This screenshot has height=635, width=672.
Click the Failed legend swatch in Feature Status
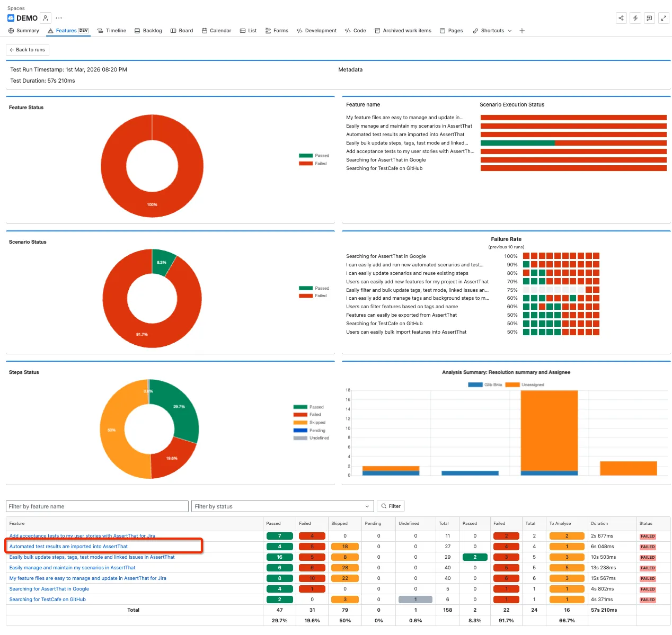coord(306,164)
